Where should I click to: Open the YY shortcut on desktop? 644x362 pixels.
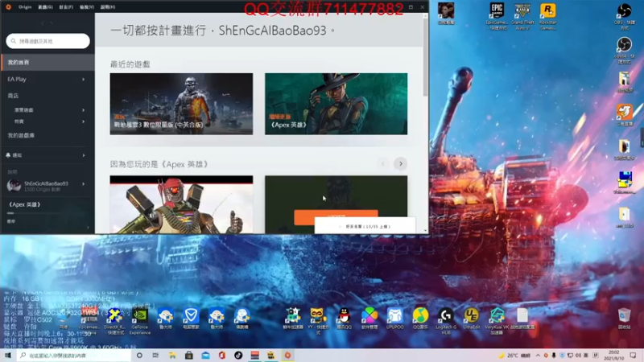[316, 321]
